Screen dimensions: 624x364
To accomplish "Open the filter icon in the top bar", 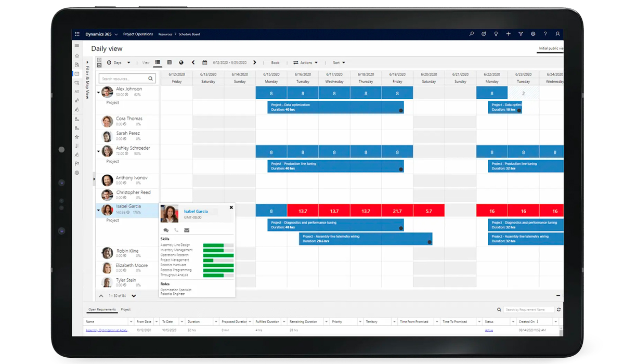I will [521, 33].
